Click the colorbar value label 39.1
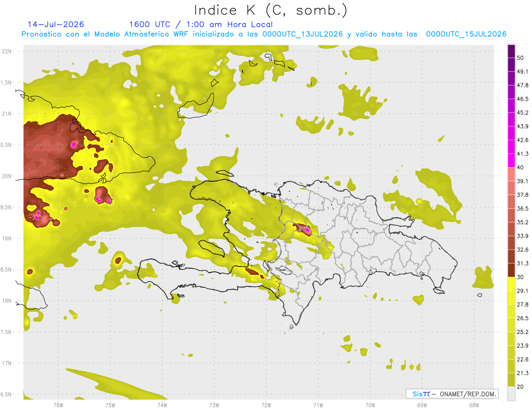The width and height of the screenshot is (532, 411). [x=523, y=181]
